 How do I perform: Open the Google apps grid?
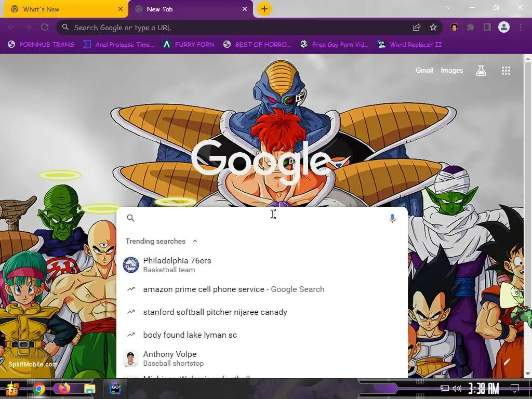point(506,71)
